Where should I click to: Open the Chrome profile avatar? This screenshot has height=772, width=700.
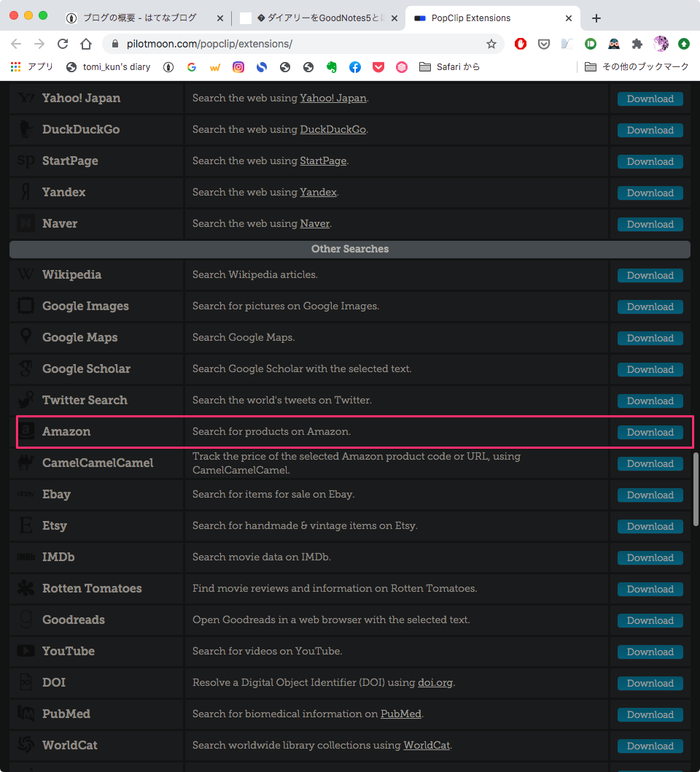point(661,44)
